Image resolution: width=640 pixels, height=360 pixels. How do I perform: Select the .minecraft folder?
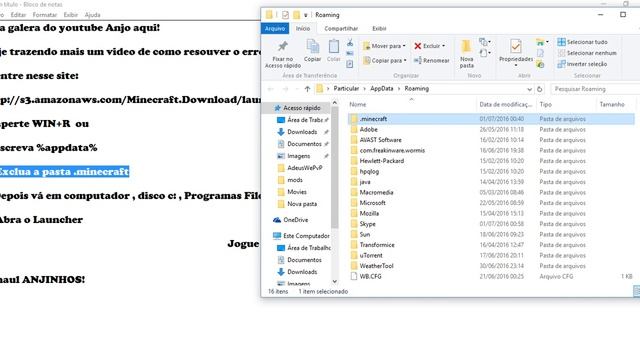click(491, 119)
